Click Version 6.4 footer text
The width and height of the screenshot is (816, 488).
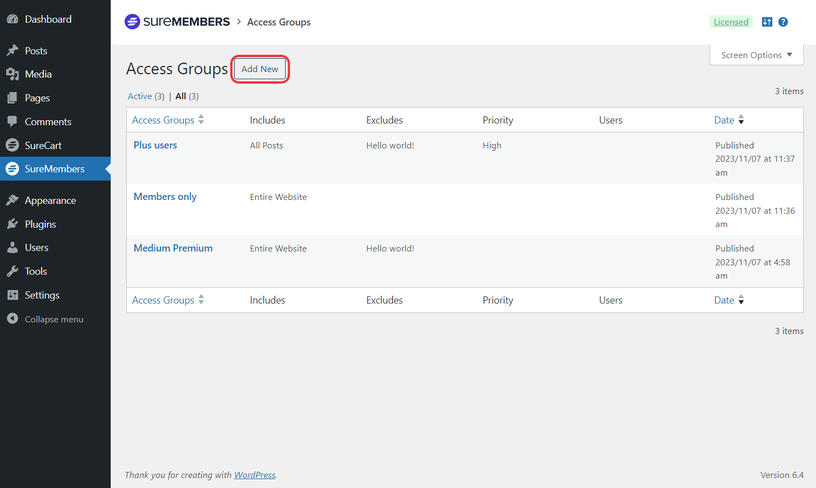click(782, 474)
